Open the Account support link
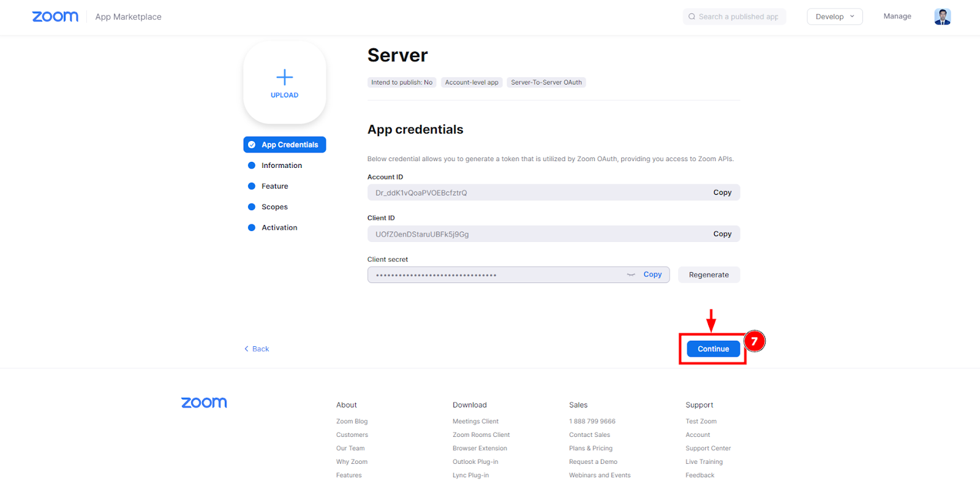This screenshot has width=980, height=481. click(698, 435)
